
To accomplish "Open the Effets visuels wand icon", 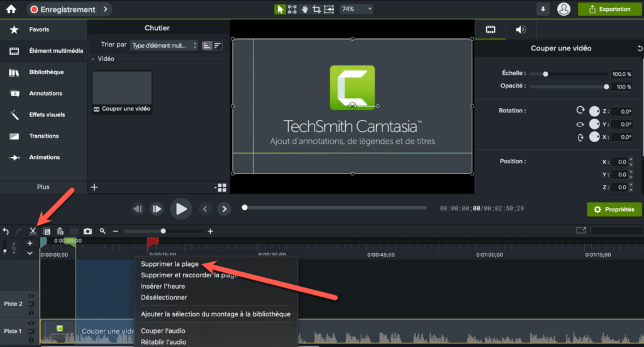I will 14,115.
